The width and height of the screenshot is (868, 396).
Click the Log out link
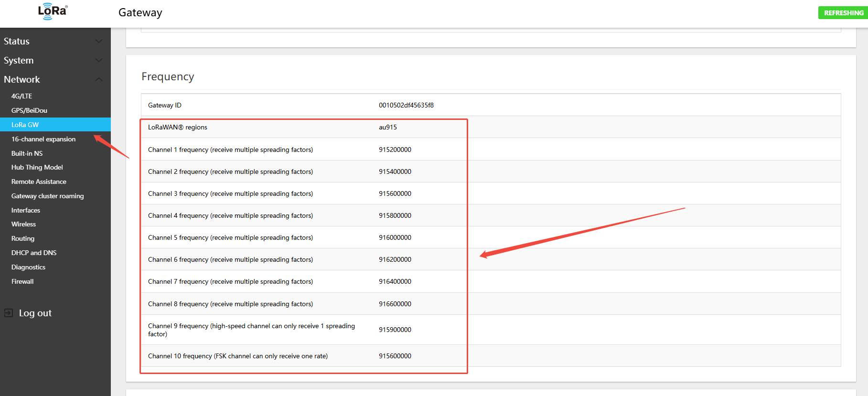pyautogui.click(x=35, y=313)
